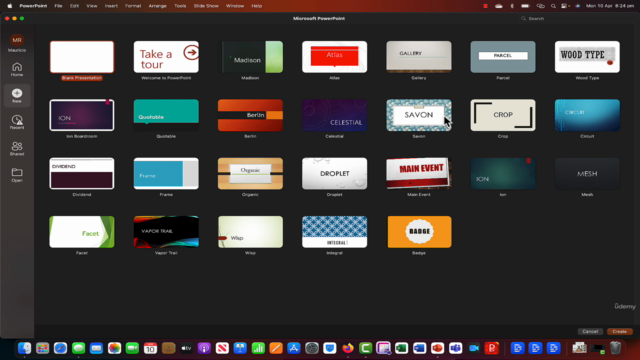The width and height of the screenshot is (640, 360).
Task: Click the Cancel button
Action: click(x=590, y=331)
